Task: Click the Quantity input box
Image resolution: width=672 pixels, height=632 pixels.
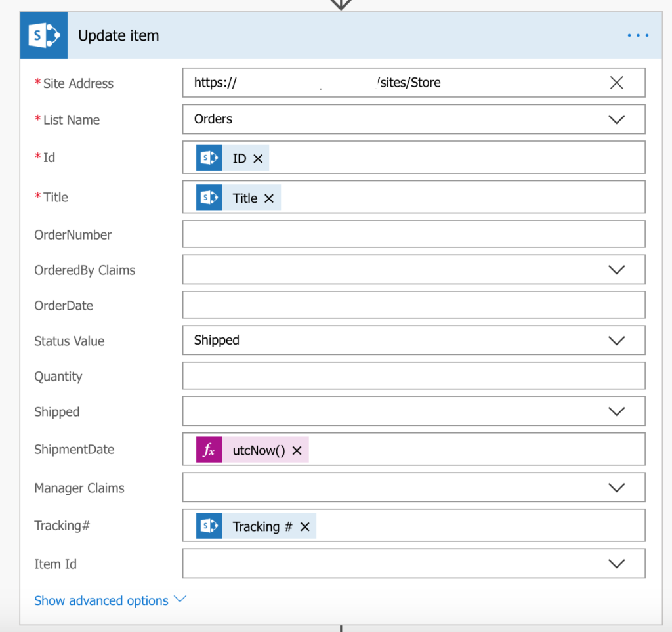Action: tap(413, 376)
